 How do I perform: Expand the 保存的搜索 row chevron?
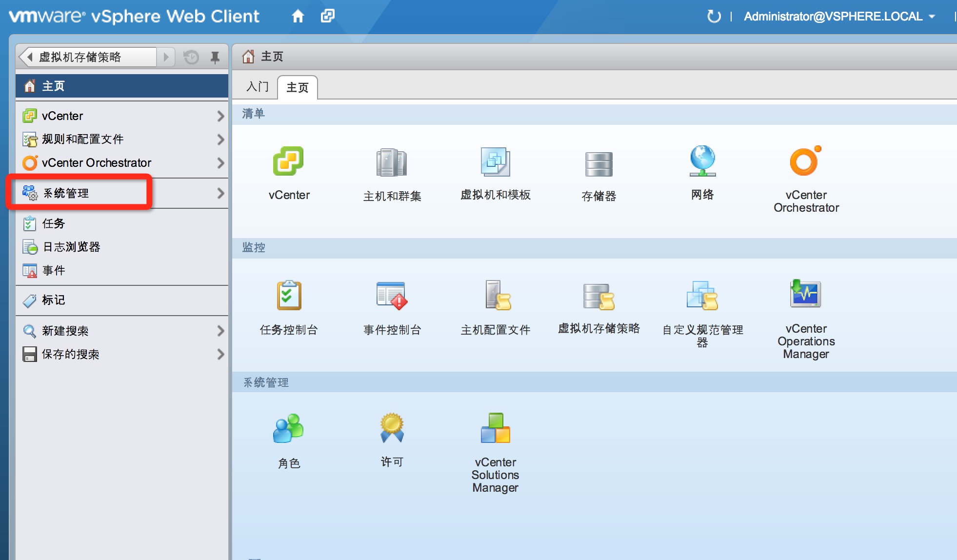(220, 354)
